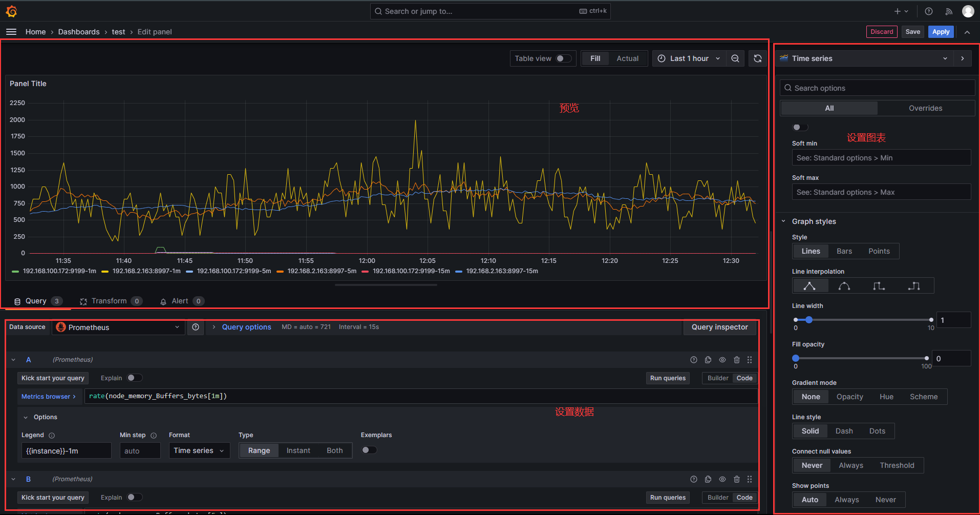Collapse the Graph styles section

click(x=783, y=221)
